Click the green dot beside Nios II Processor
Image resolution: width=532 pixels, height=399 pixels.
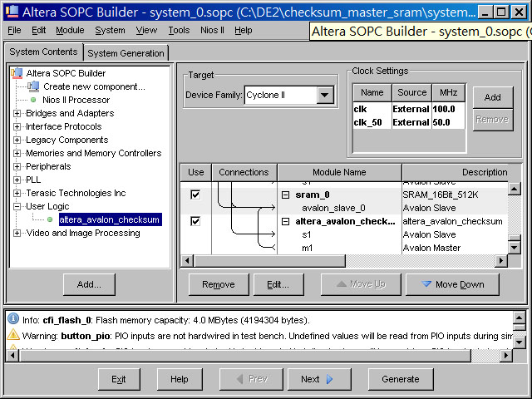coord(33,100)
